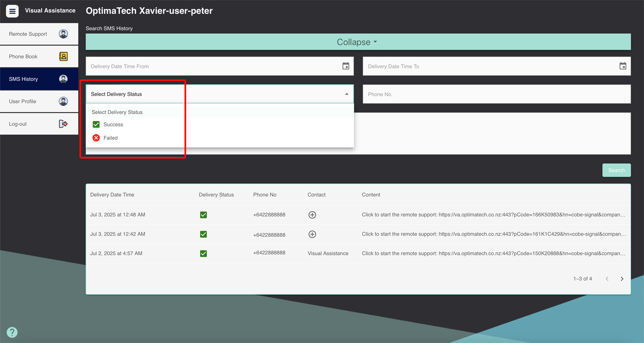Screen dimensions: 644x343
Task: Open message content with pCode=161K1C429
Action: 493,234
